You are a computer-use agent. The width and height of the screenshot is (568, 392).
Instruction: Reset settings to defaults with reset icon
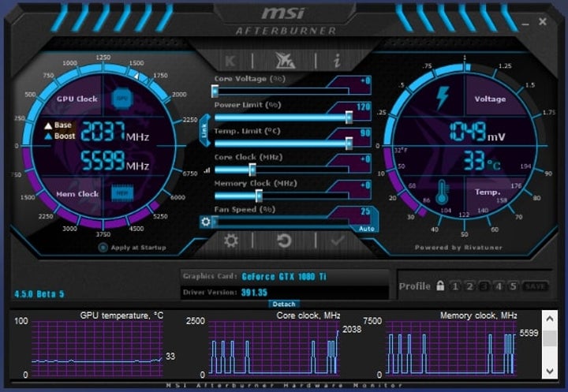[x=284, y=241]
